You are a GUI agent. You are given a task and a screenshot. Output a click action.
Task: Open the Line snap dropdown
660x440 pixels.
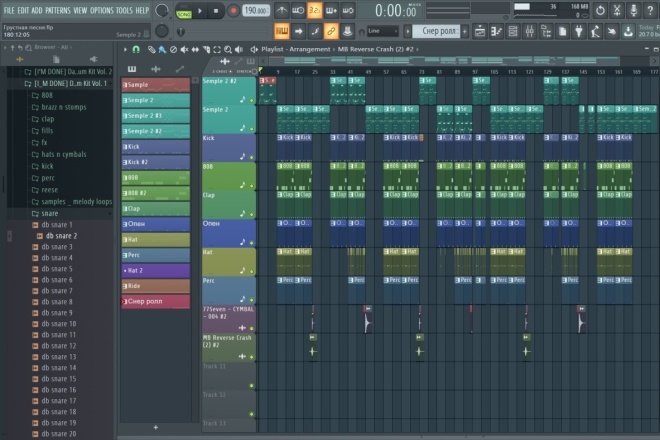pyautogui.click(x=383, y=31)
